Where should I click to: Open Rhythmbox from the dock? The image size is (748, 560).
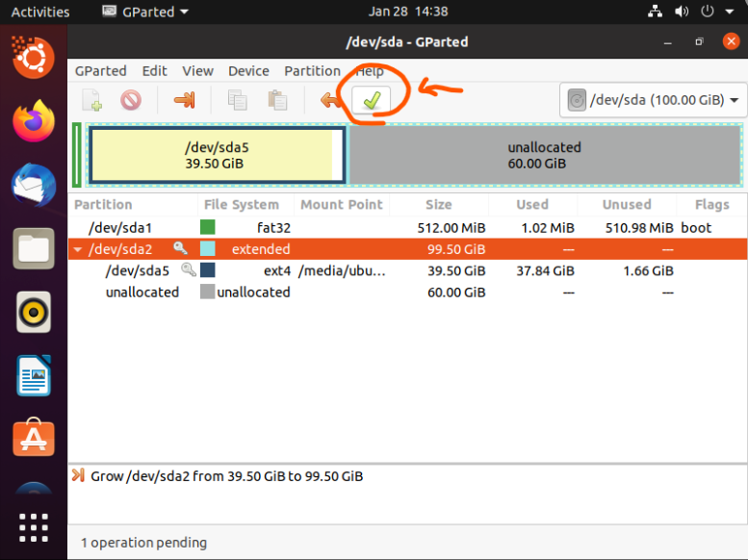pyautogui.click(x=34, y=313)
